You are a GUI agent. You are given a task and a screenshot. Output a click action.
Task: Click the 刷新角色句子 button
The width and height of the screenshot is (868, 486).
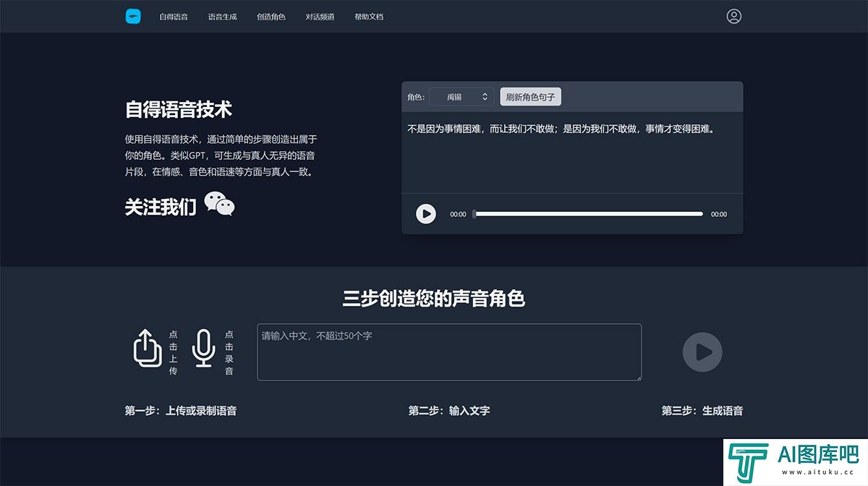point(530,97)
